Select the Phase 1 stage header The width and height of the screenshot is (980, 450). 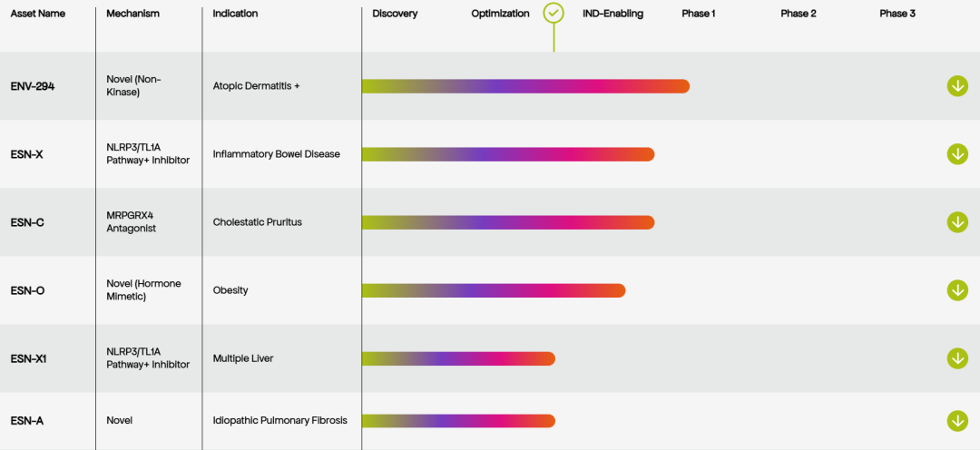tap(699, 14)
